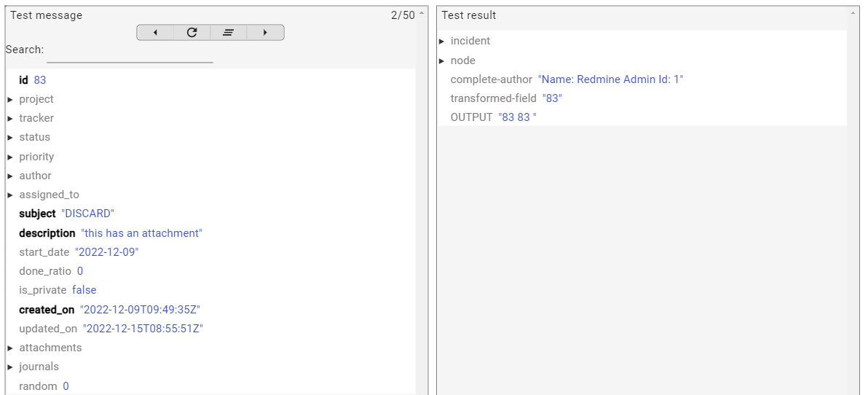Expand the status node
The width and height of the screenshot is (868, 395).
11,137
